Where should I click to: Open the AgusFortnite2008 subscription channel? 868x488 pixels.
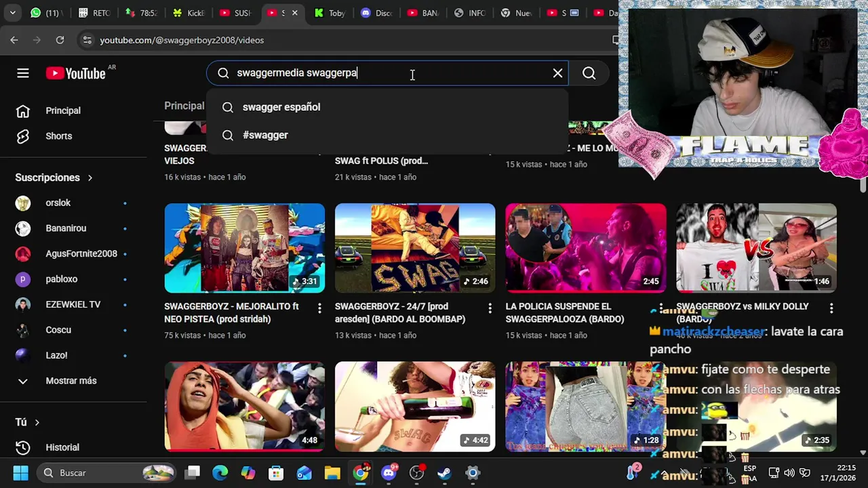pyautogui.click(x=73, y=253)
